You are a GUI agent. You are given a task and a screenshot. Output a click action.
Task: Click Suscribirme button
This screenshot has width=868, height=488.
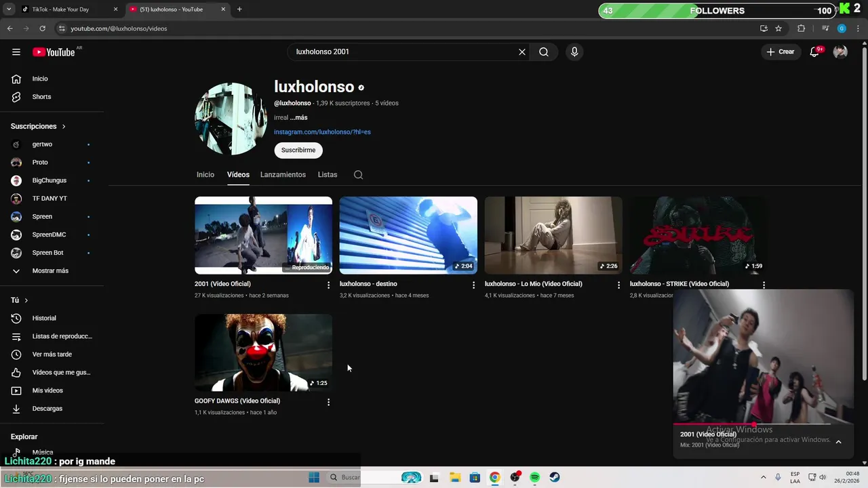[298, 150]
